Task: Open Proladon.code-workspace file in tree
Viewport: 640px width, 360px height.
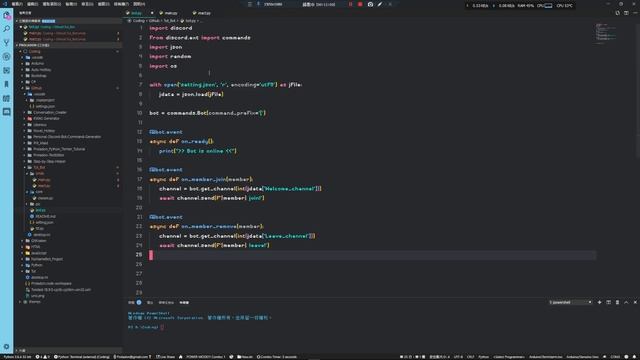Action: click(51, 284)
